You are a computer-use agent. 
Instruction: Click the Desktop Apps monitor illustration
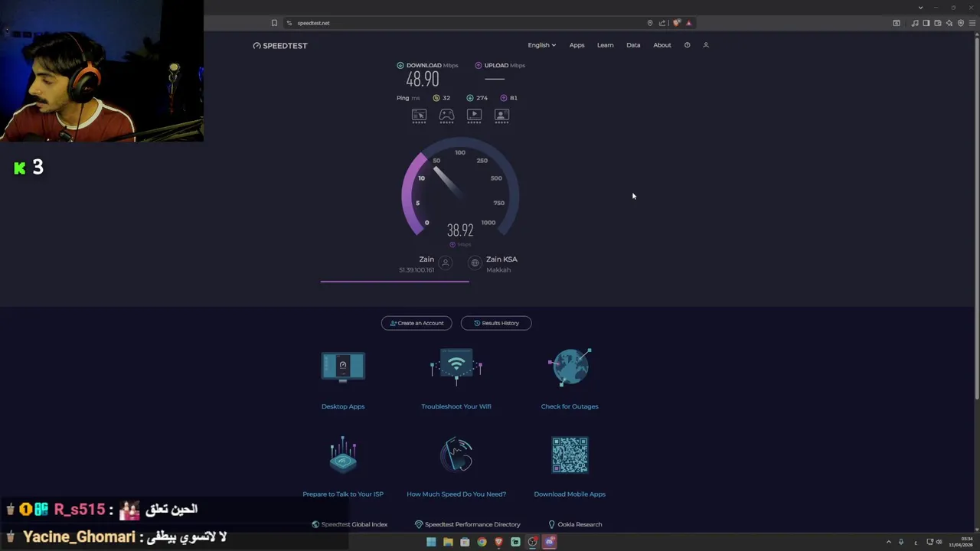[x=343, y=368]
